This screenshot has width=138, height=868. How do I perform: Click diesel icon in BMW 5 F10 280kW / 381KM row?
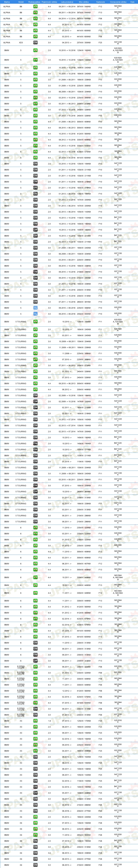tap(35, 302)
